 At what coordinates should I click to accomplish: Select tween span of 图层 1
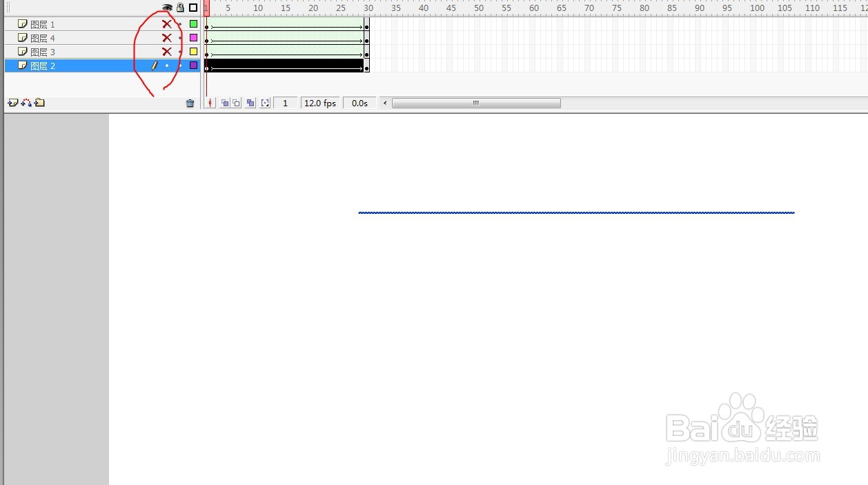point(284,24)
